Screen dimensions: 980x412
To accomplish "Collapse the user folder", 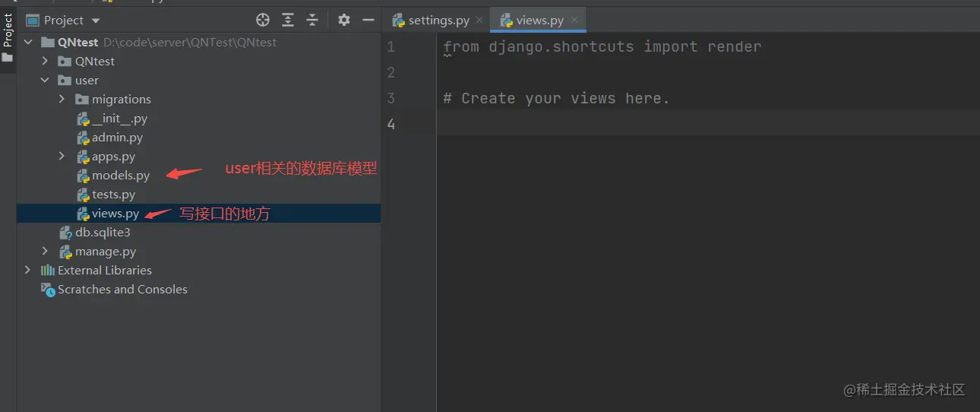I will click(45, 81).
